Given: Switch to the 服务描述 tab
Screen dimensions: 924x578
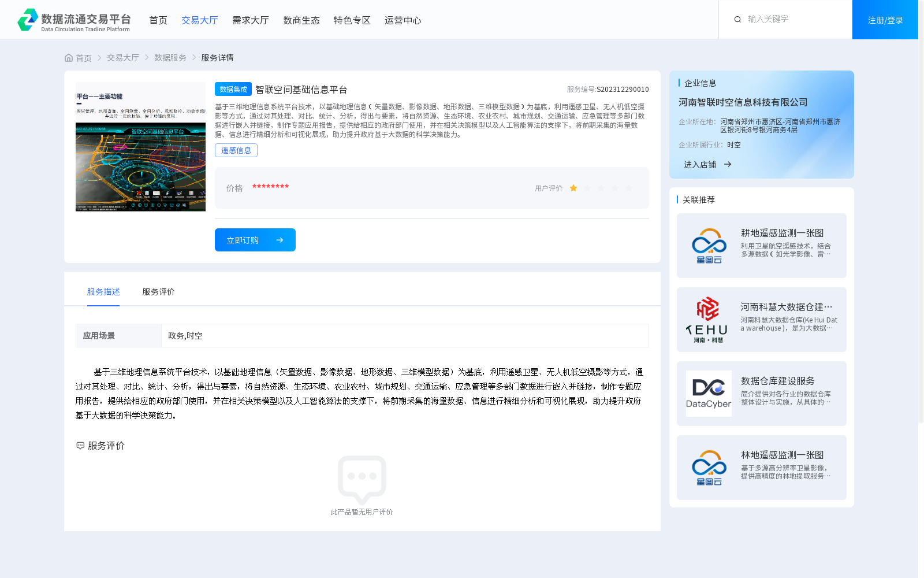Looking at the screenshot, I should (103, 292).
